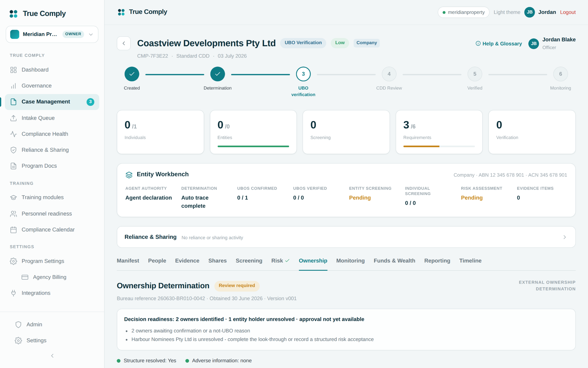
Task: Click the Logout link
Action: (568, 12)
